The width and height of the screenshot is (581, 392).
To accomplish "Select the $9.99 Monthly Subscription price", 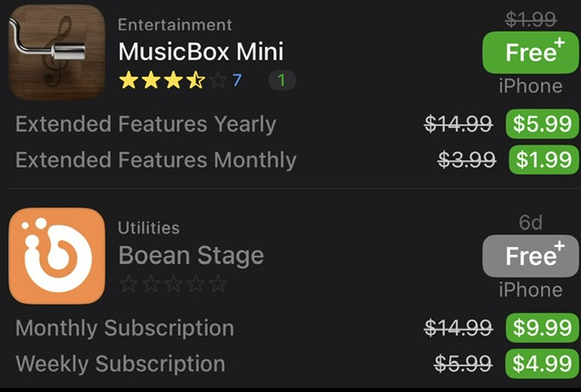I will pyautogui.click(x=542, y=328).
